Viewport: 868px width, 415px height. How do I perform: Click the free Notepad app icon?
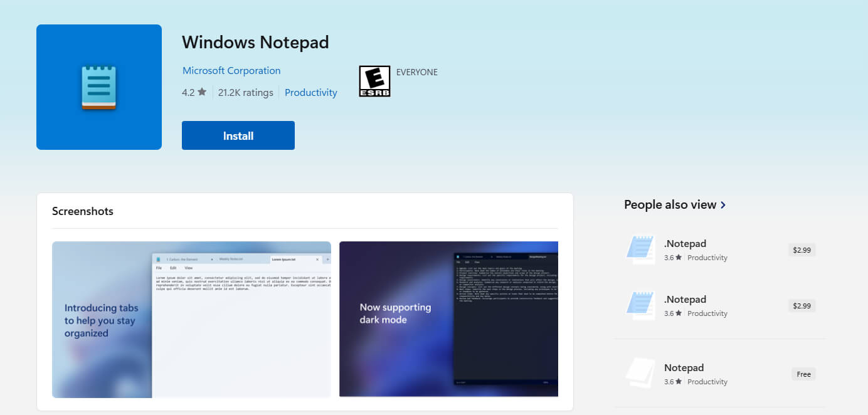[x=640, y=374]
